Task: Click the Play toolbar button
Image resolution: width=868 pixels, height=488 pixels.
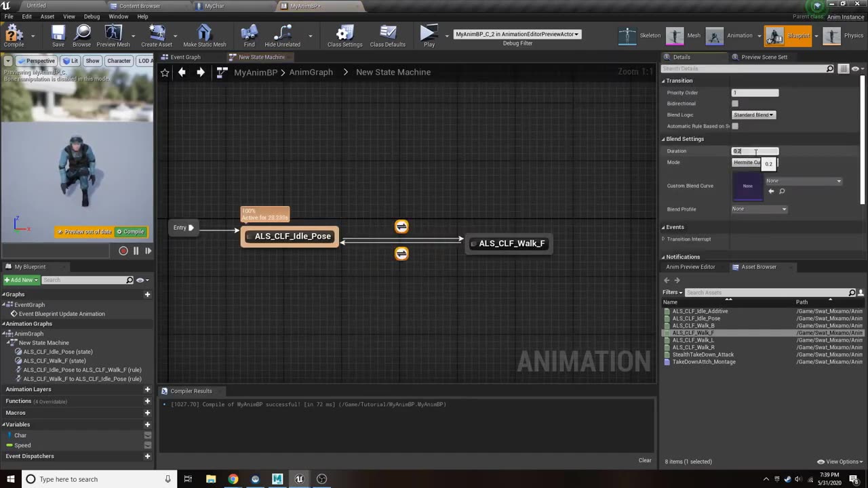Action: (429, 36)
